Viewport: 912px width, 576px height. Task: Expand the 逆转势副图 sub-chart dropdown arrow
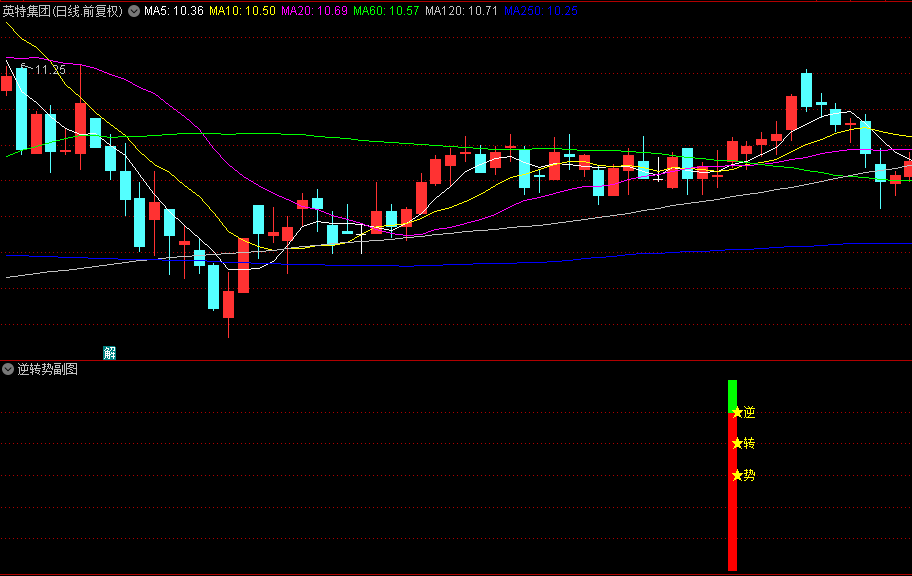click(8, 369)
